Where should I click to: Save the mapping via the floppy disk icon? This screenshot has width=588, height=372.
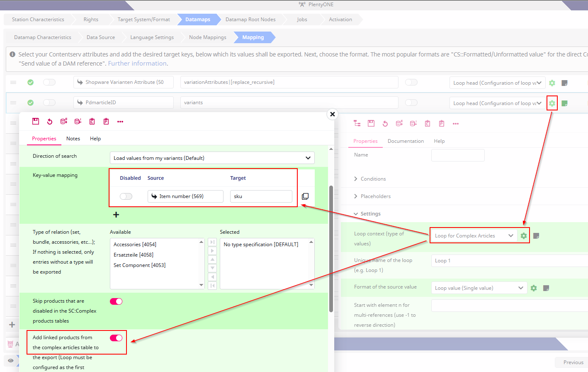coord(35,121)
